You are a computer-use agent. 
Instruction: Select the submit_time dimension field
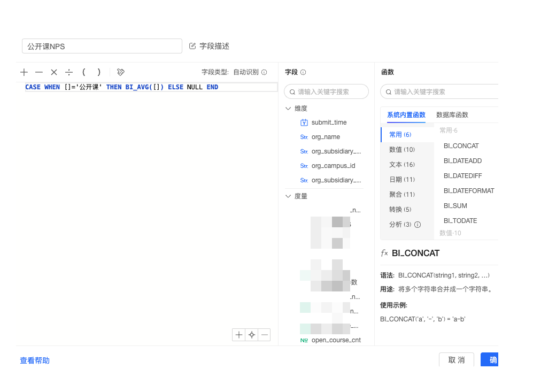(x=329, y=122)
